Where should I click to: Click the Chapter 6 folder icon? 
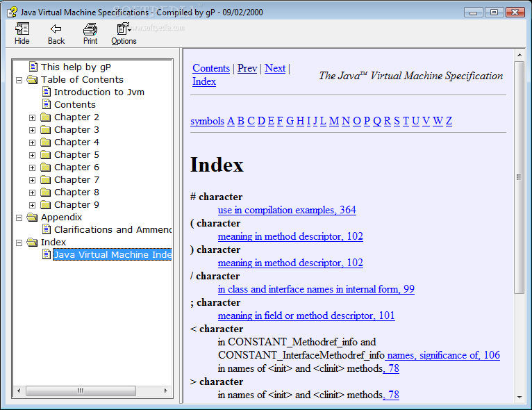[45, 167]
